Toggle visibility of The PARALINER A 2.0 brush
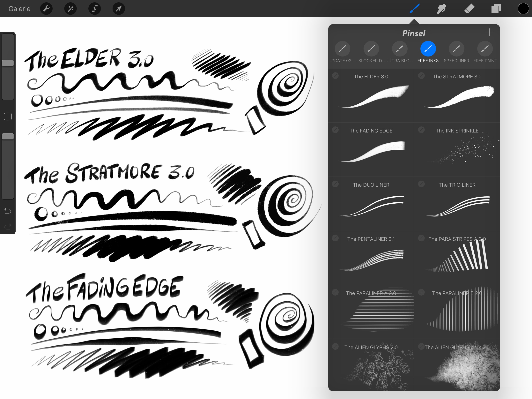Image resolution: width=532 pixels, height=399 pixels. 335,293
